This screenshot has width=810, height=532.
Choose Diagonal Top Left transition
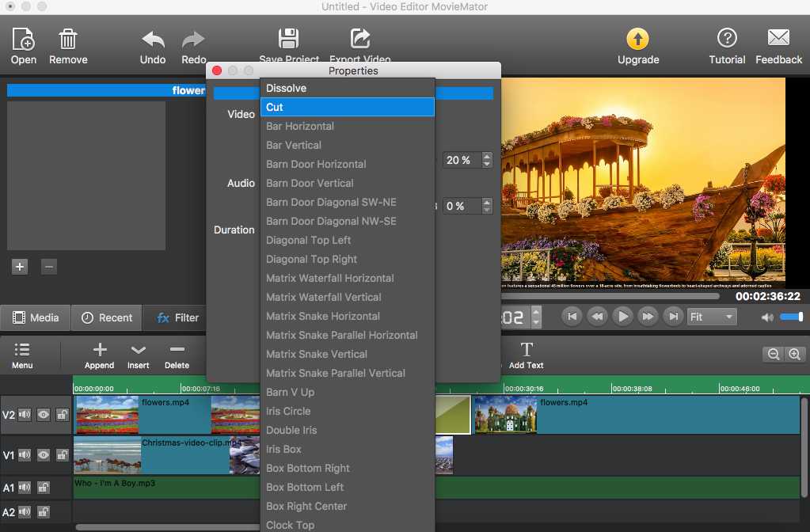pyautogui.click(x=347, y=240)
